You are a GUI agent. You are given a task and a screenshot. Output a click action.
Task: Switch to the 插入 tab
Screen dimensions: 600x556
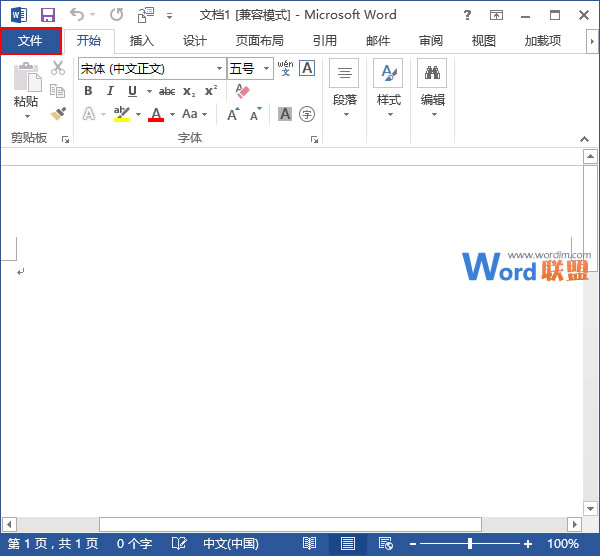142,41
